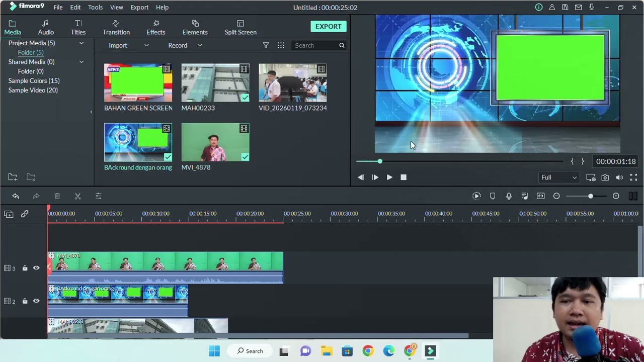Open the Export menu

tap(139, 7)
